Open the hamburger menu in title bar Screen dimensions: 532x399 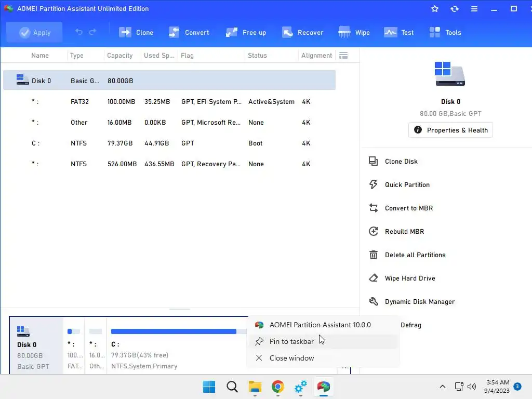point(474,9)
